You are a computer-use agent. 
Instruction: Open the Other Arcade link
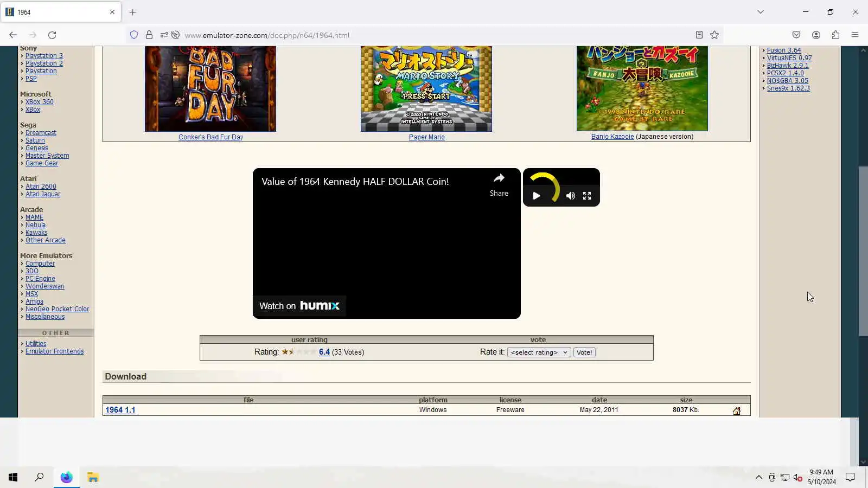(45, 240)
